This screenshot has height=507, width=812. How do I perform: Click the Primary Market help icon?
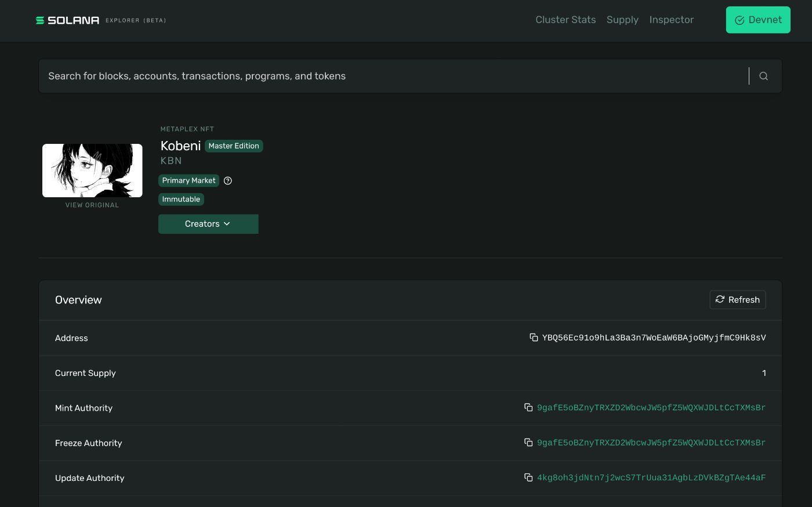click(228, 180)
